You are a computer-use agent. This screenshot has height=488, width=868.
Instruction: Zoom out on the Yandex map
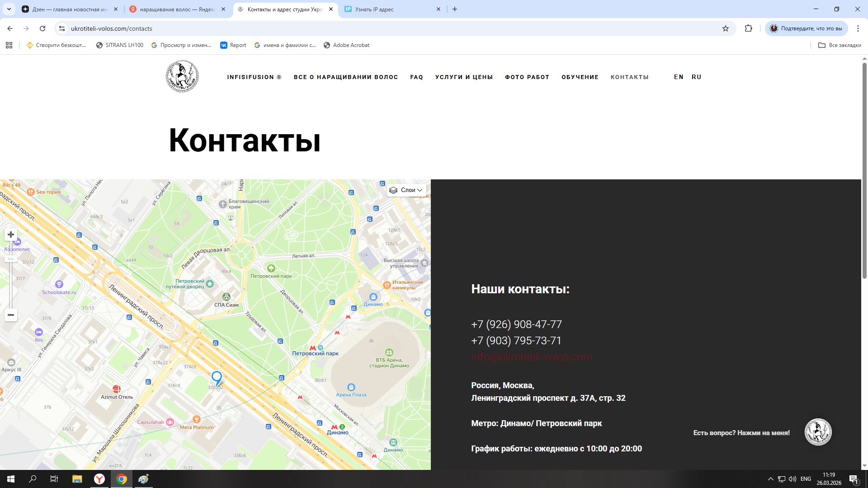pyautogui.click(x=11, y=315)
